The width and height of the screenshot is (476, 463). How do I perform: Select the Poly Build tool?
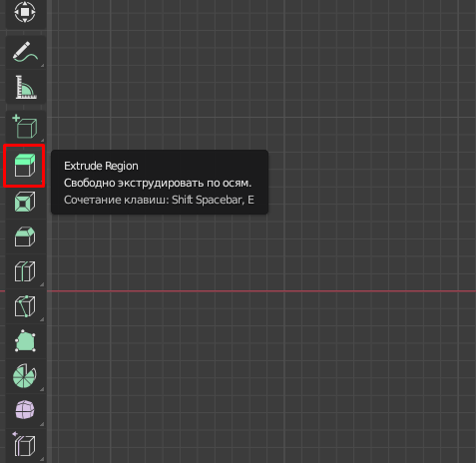(25, 341)
